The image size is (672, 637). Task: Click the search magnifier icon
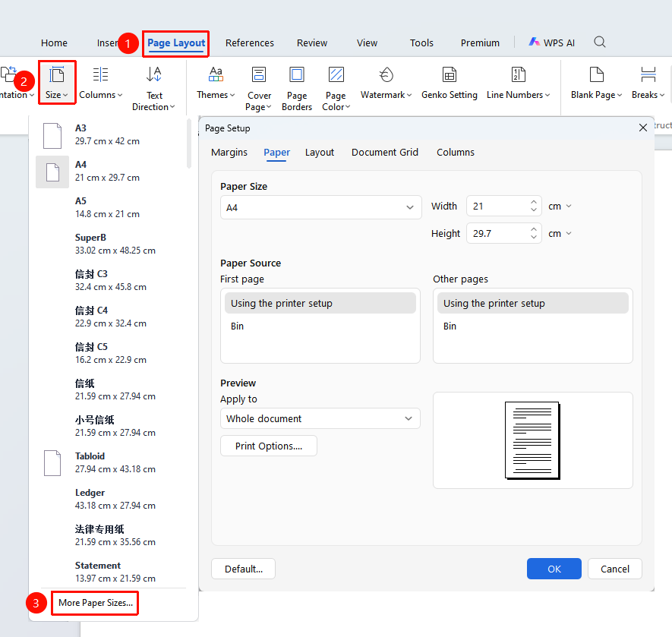click(600, 42)
